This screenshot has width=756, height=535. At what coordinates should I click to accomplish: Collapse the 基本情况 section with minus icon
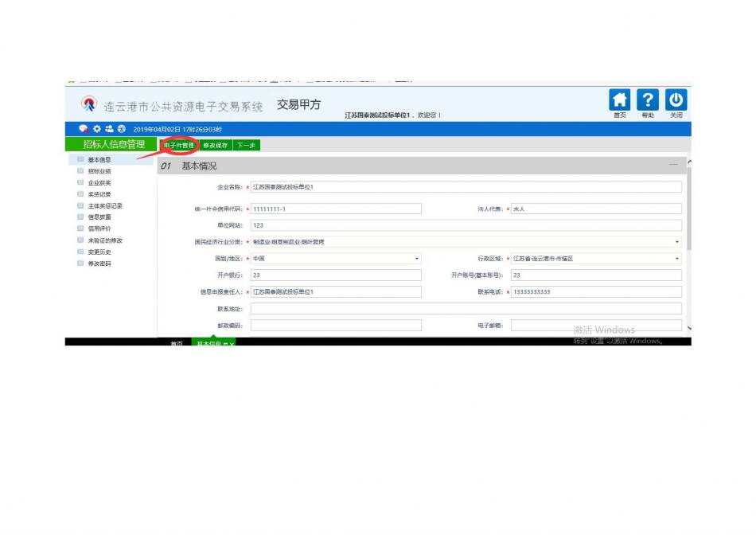click(673, 165)
